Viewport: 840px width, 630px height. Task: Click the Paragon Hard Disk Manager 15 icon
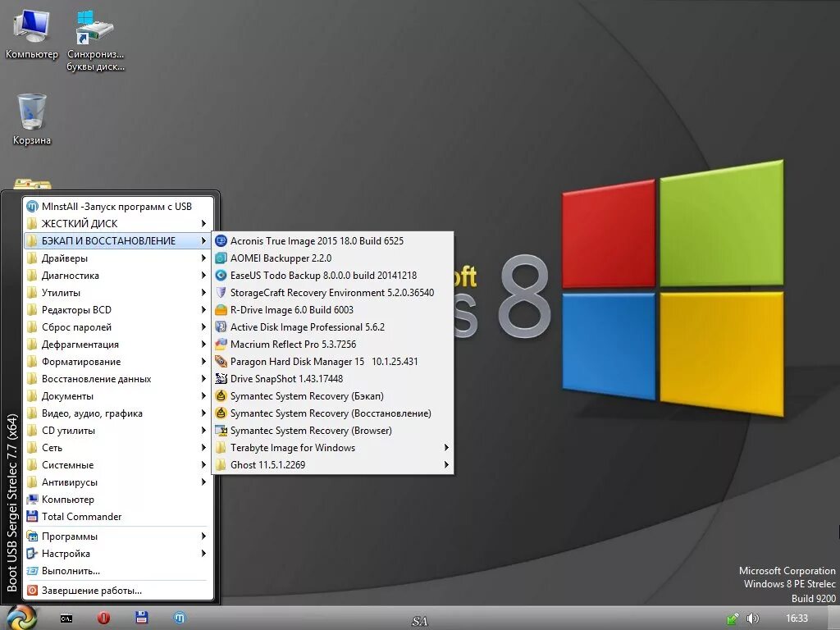pos(221,362)
